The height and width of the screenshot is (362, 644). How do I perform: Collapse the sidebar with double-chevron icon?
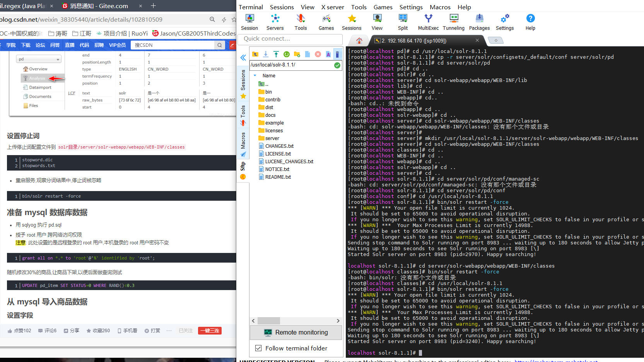click(x=243, y=58)
